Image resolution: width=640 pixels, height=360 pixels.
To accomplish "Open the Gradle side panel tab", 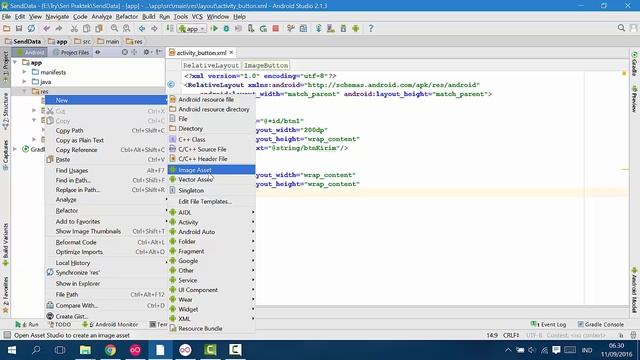I will point(634,64).
